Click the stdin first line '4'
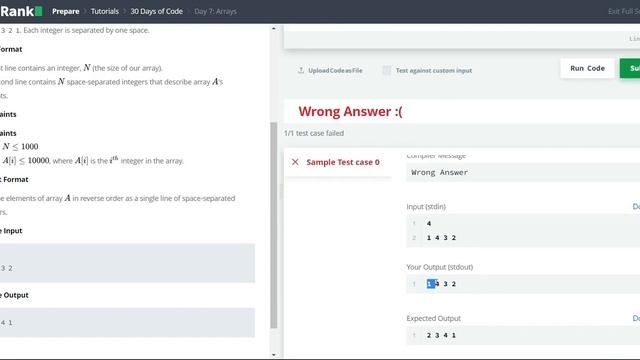This screenshot has height=360, width=640. point(429,223)
